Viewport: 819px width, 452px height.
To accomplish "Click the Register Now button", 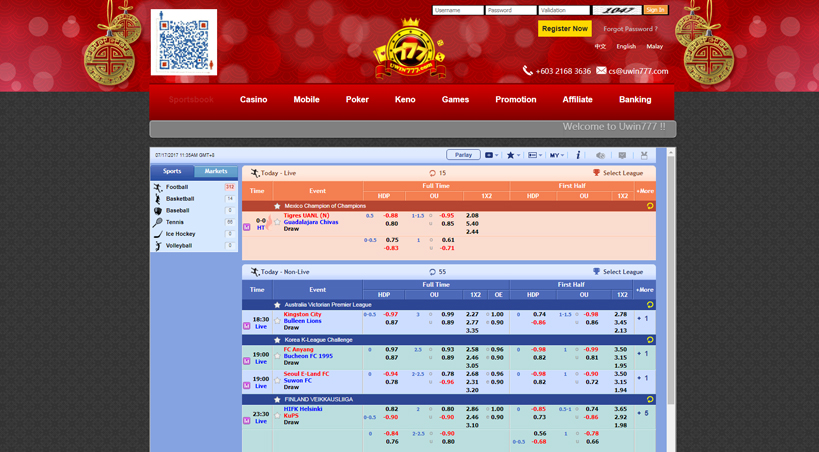I will pyautogui.click(x=565, y=29).
